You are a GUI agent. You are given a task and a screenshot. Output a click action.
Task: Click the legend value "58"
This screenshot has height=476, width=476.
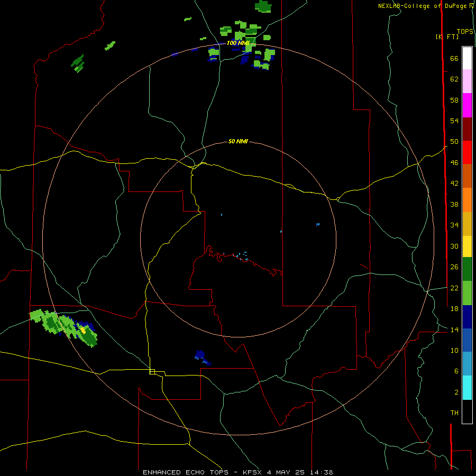tap(454, 100)
